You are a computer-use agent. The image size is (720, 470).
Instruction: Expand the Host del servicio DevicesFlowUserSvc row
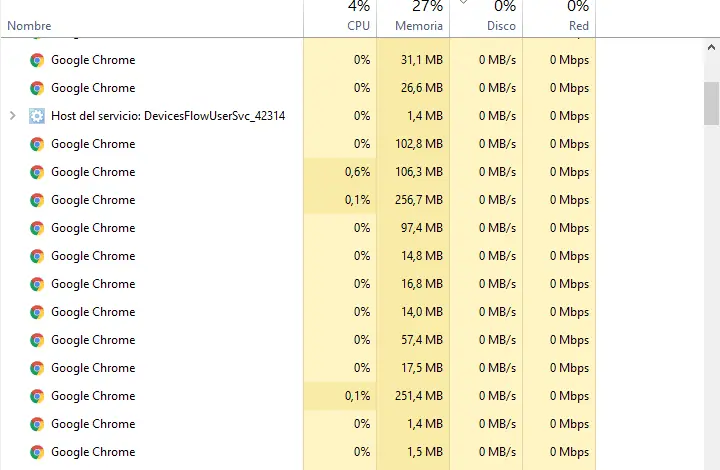tap(12, 116)
